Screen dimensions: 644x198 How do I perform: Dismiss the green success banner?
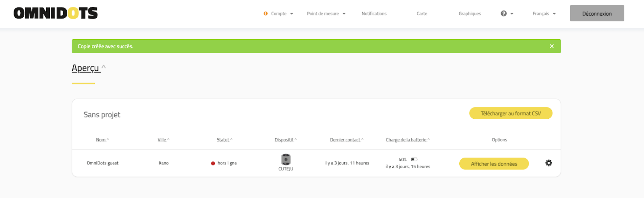click(552, 46)
